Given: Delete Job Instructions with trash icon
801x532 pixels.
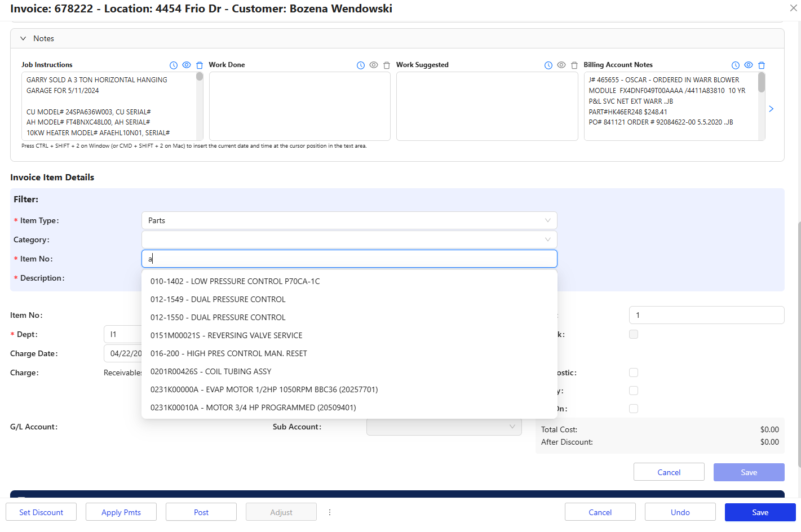Looking at the screenshot, I should point(200,65).
